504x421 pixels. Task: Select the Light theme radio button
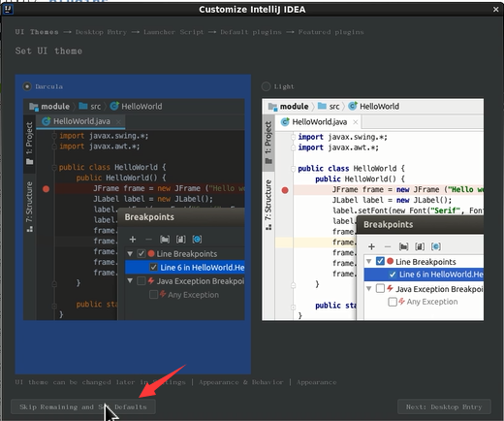coord(266,86)
